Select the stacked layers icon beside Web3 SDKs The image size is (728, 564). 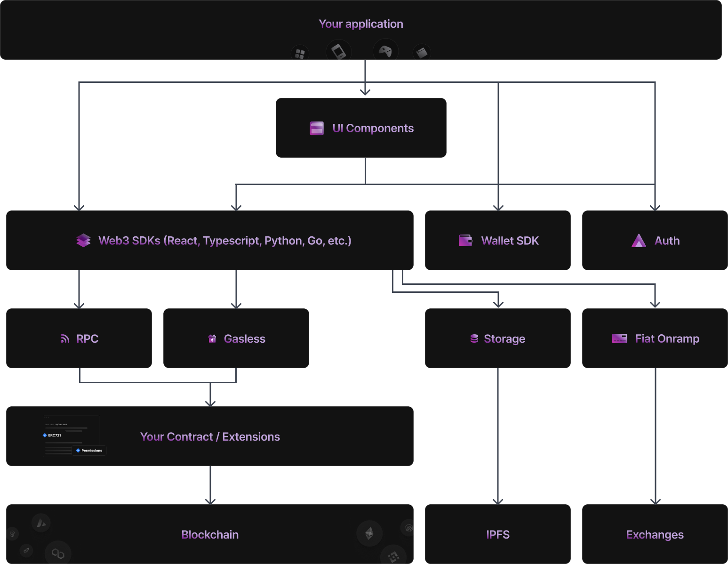(84, 240)
